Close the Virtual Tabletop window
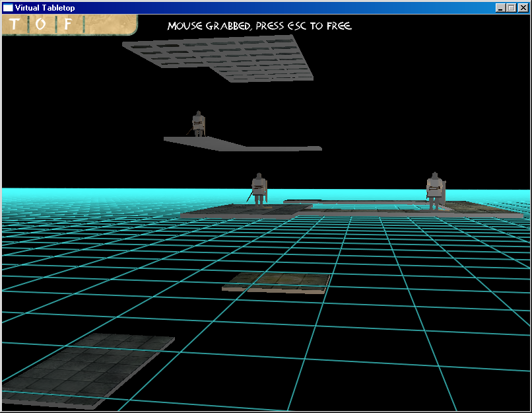Screen dimensions: 532x413 click(523, 8)
